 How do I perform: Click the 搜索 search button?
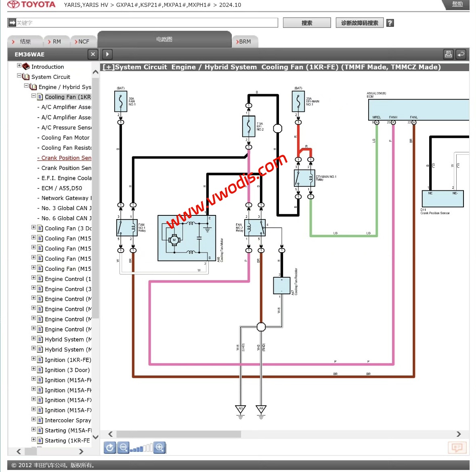tap(307, 23)
